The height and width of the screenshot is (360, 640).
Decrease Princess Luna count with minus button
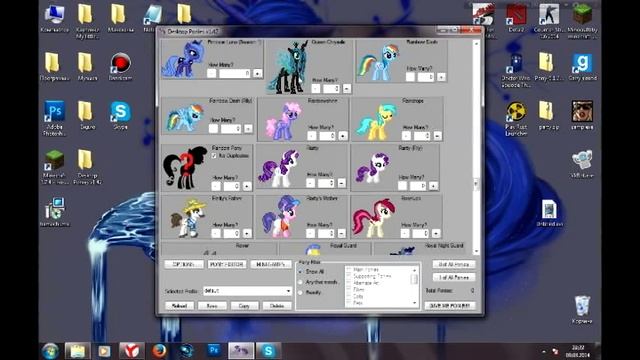(211, 73)
